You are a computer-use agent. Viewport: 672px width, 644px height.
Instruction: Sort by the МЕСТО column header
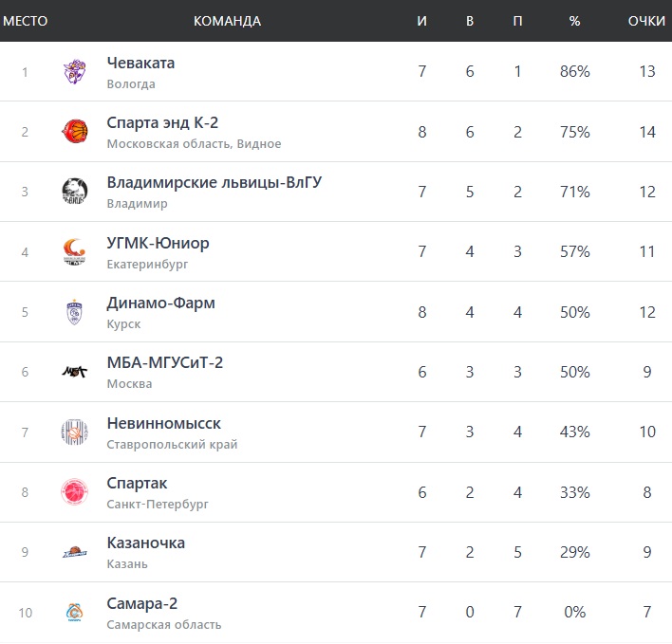coord(26,21)
